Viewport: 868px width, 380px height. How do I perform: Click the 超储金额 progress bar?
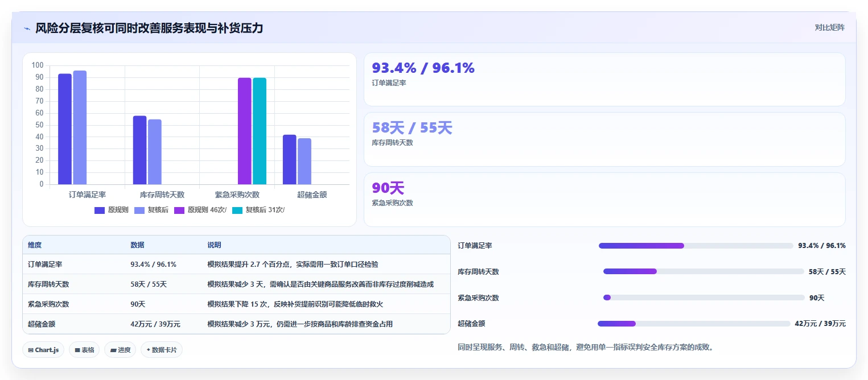coord(694,324)
